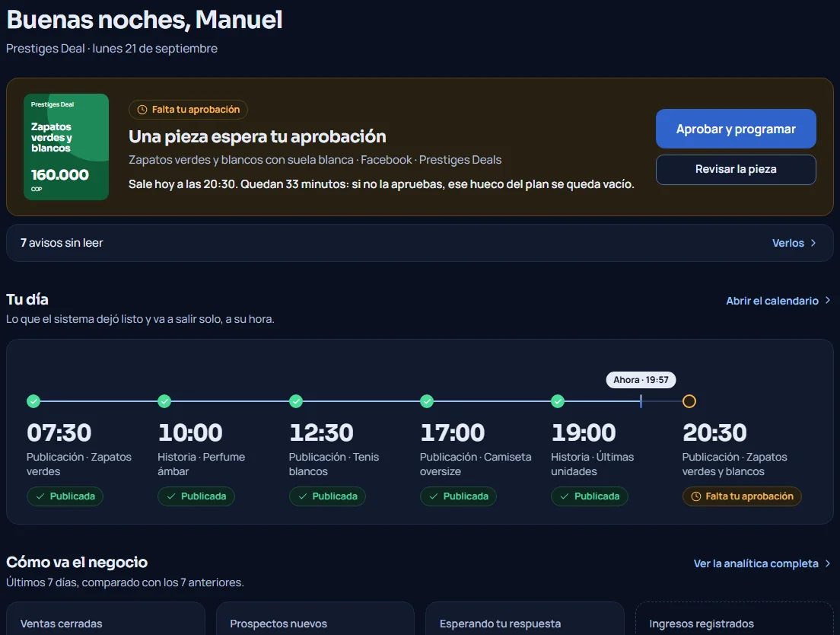
Task: Click the chevron arrow next to Verlos
Action: coord(813,243)
